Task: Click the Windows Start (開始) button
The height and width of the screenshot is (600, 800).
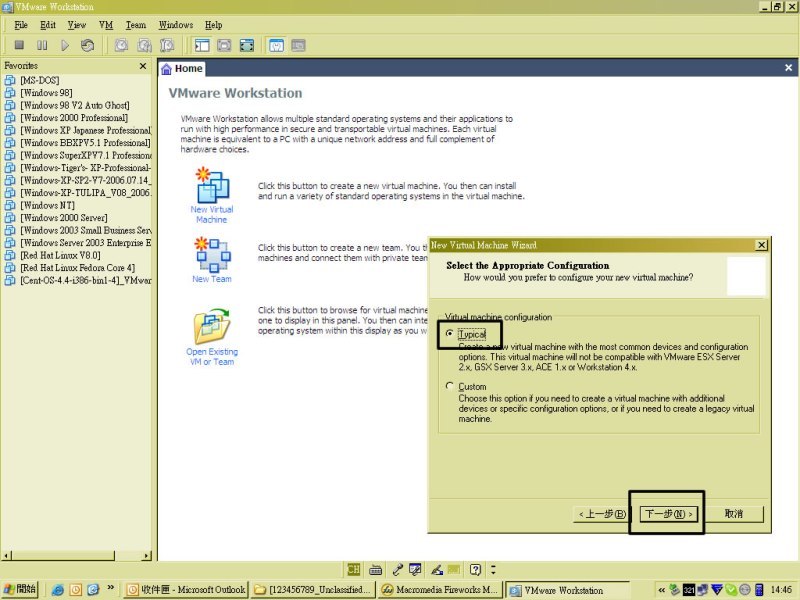Action: [20, 589]
